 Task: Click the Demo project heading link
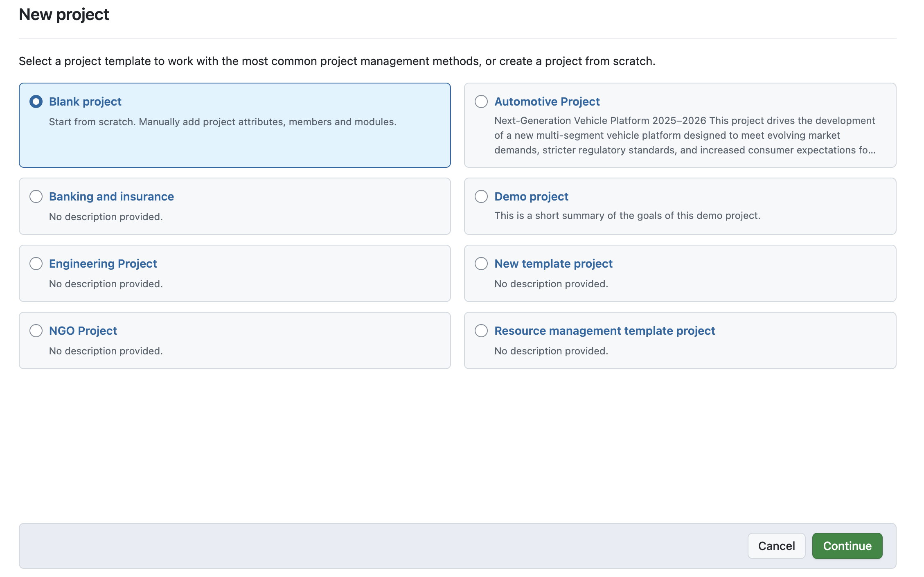click(x=531, y=196)
